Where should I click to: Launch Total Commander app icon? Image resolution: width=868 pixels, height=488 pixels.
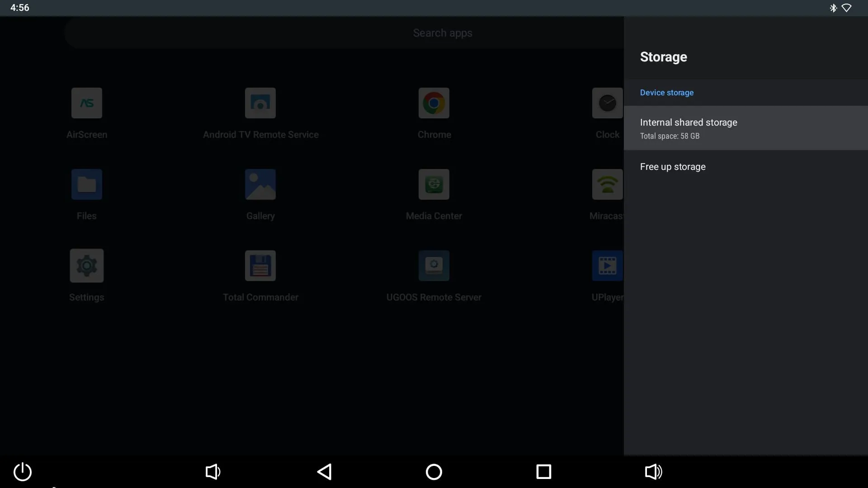[x=260, y=266]
